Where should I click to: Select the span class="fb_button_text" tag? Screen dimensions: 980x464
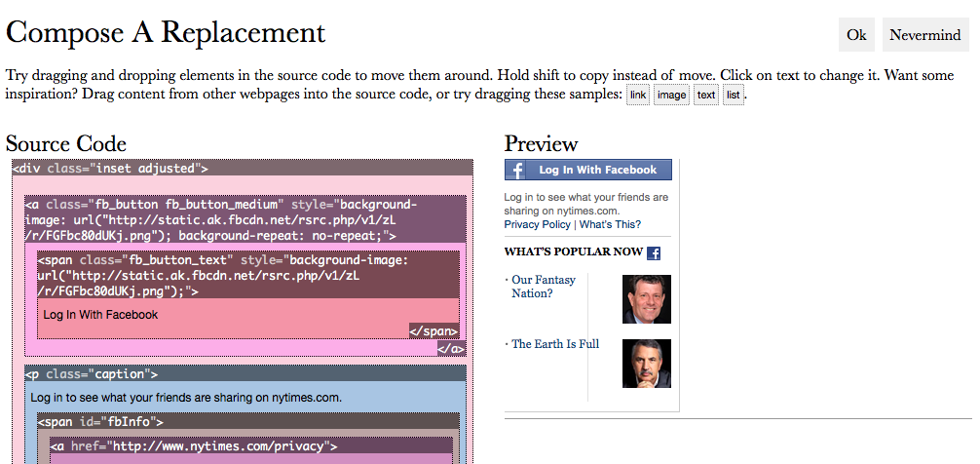pos(248,275)
